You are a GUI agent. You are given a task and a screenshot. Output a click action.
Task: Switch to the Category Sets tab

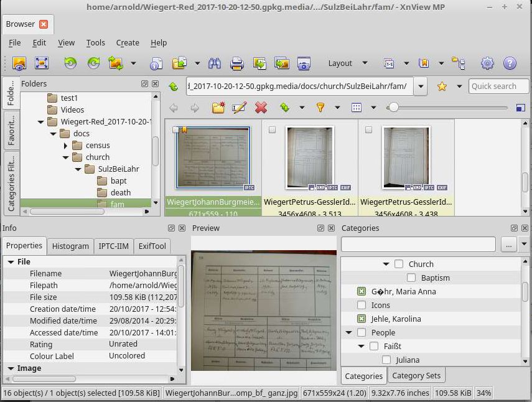click(x=416, y=376)
